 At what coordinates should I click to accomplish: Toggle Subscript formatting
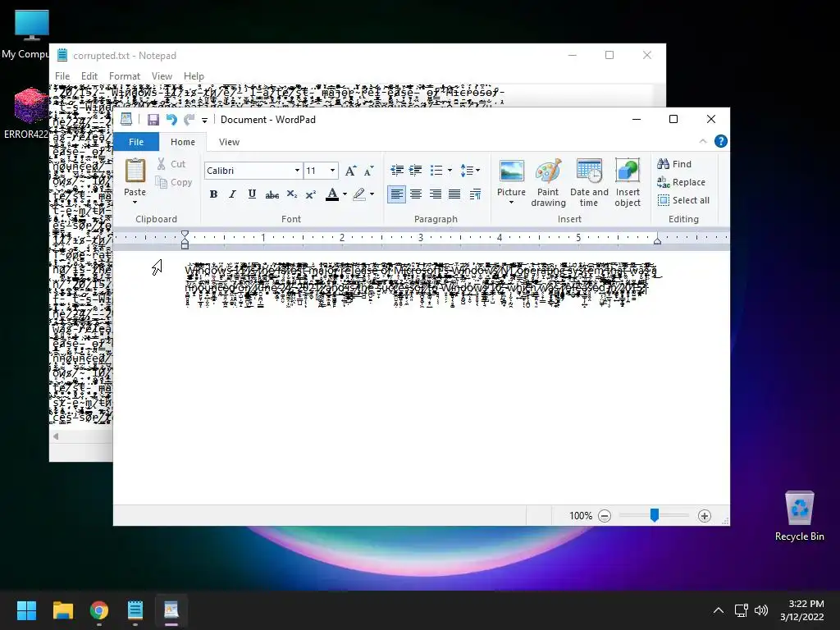tap(291, 194)
